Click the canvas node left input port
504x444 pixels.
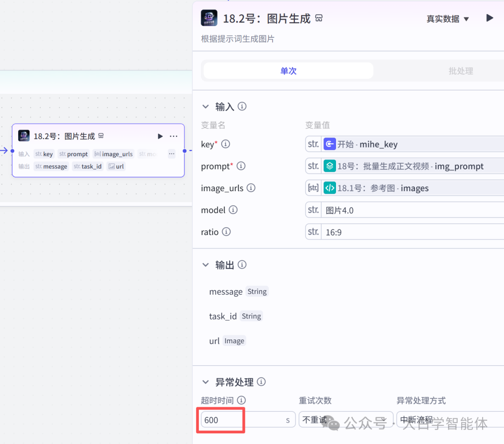click(13, 151)
